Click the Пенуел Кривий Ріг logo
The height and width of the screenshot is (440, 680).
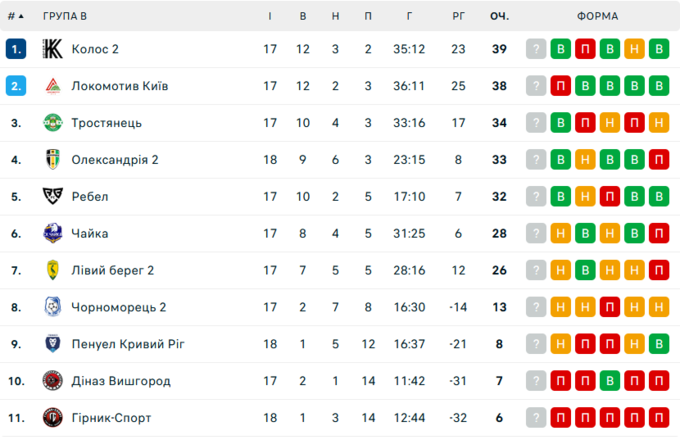pyautogui.click(x=53, y=344)
